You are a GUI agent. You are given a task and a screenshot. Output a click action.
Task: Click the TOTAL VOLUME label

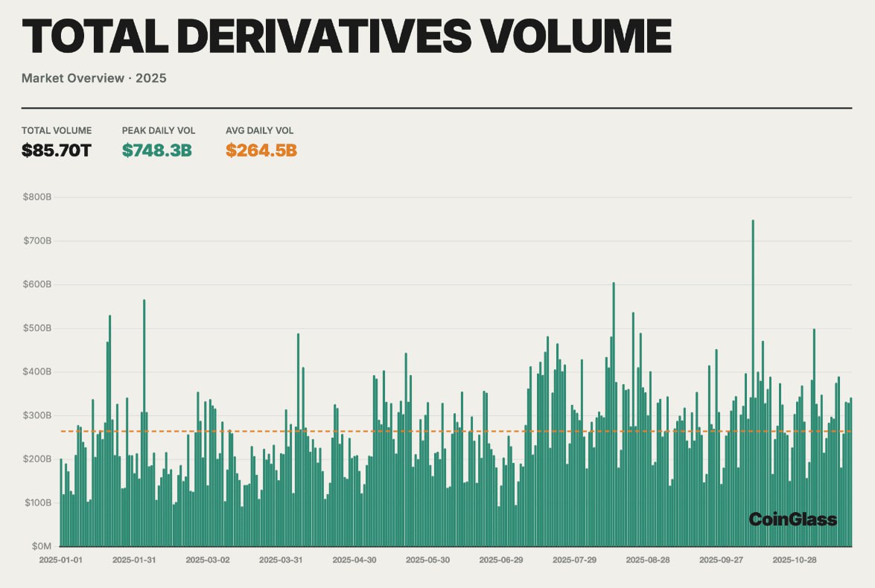[57, 130]
